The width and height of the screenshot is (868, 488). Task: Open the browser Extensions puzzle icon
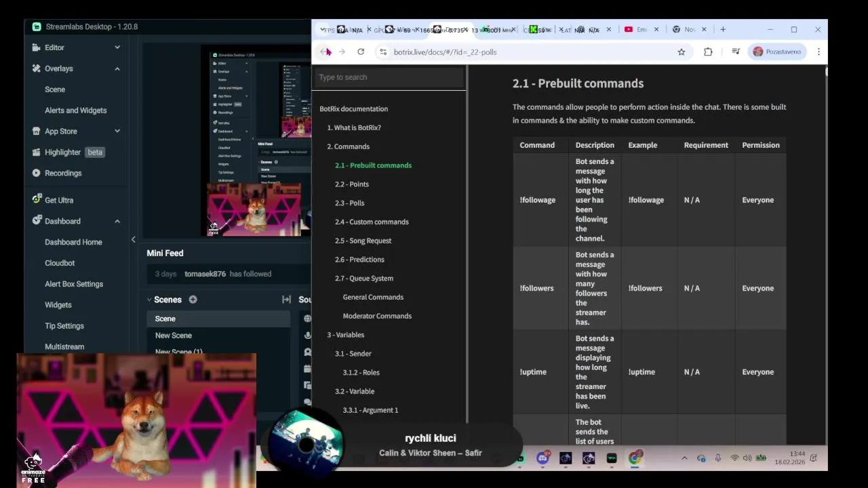click(708, 52)
